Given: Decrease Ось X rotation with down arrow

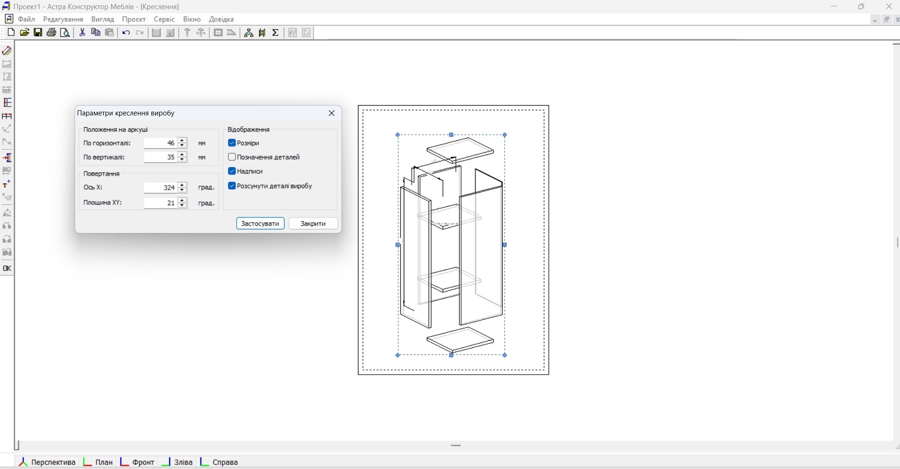Looking at the screenshot, I should pos(182,190).
